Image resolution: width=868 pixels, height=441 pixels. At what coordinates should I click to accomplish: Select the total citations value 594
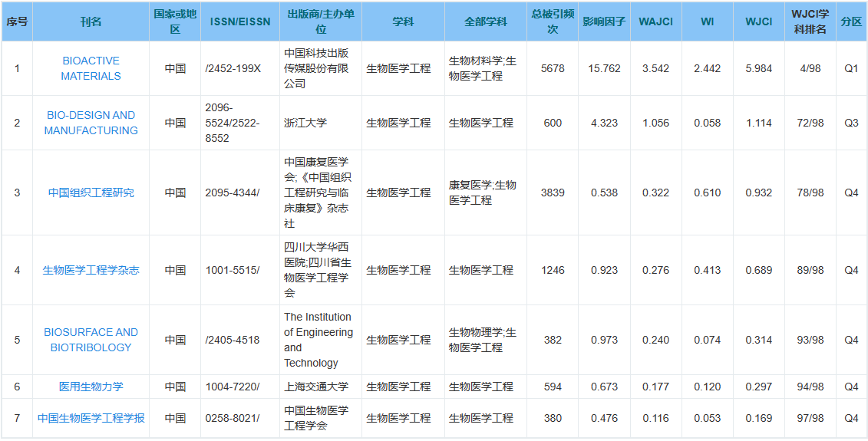click(553, 387)
